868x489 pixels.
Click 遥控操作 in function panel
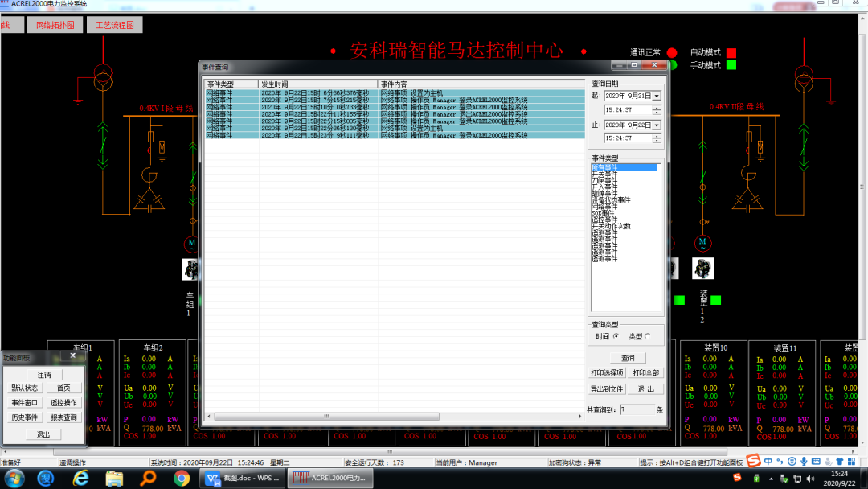click(x=63, y=403)
